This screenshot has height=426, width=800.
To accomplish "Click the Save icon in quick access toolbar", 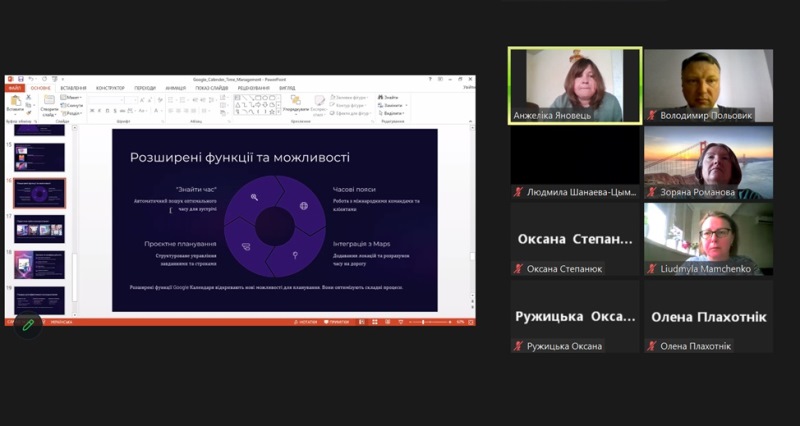I will tap(20, 79).
